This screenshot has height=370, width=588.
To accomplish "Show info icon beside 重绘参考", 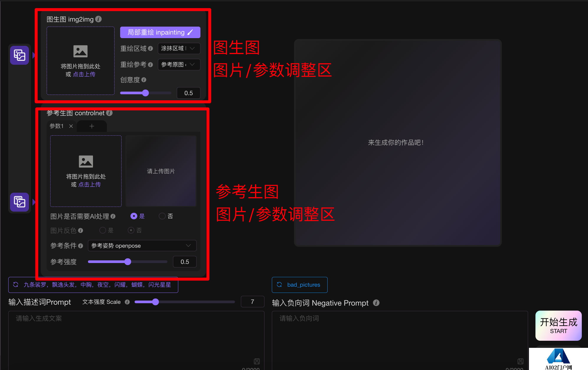I will point(151,64).
